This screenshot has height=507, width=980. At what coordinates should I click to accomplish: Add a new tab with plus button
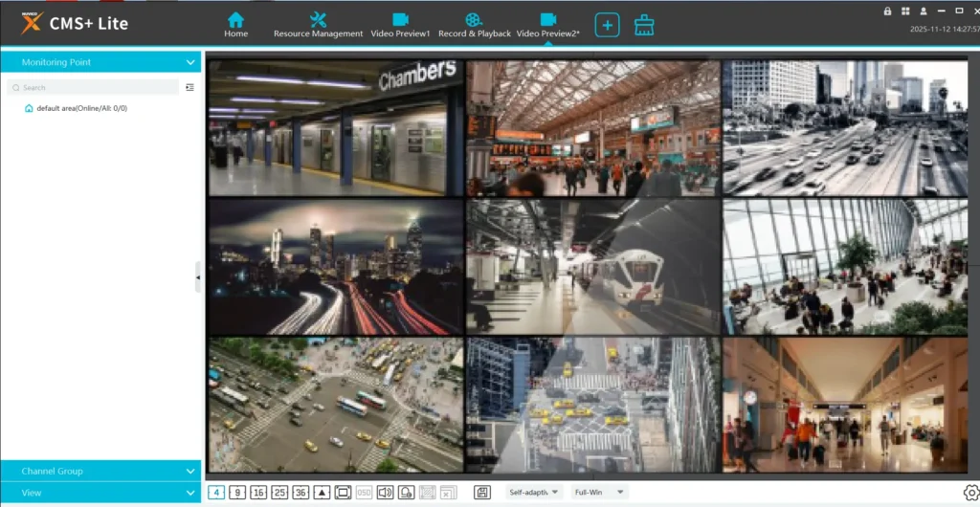tap(607, 25)
